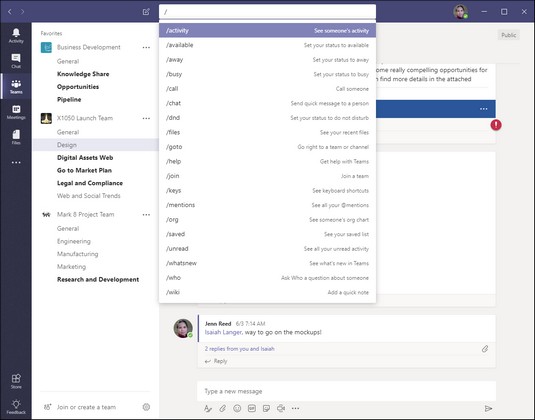
Task: Click the Isaiah Langer mention link
Action: tap(223, 332)
